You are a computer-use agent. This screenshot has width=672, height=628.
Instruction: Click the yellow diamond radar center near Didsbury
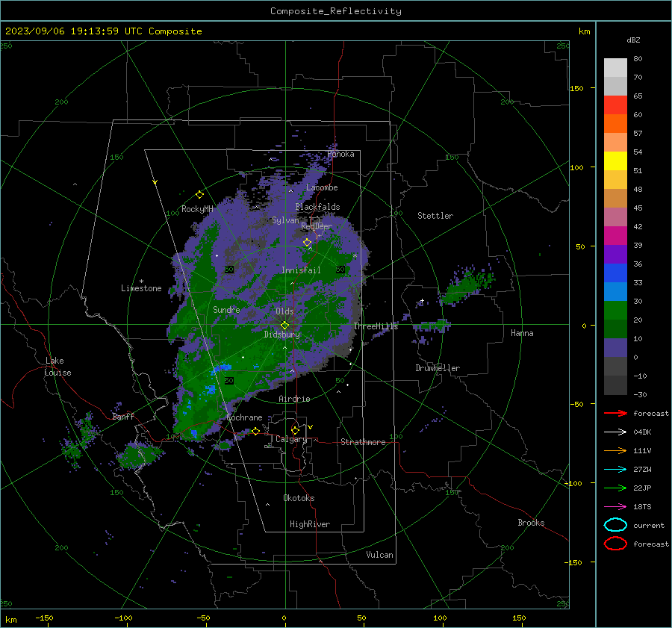[x=284, y=326]
